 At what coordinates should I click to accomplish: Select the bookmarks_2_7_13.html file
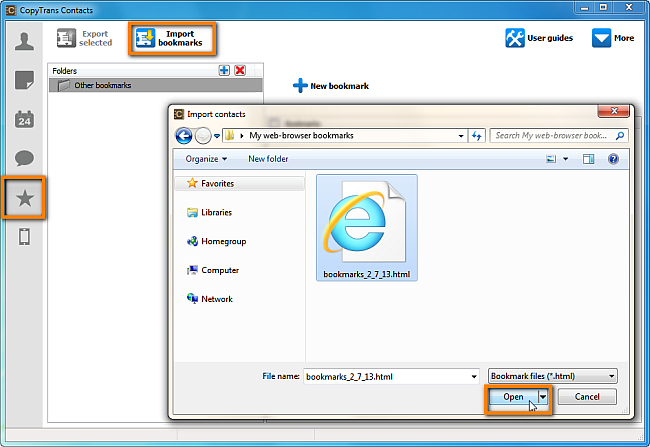tap(367, 228)
